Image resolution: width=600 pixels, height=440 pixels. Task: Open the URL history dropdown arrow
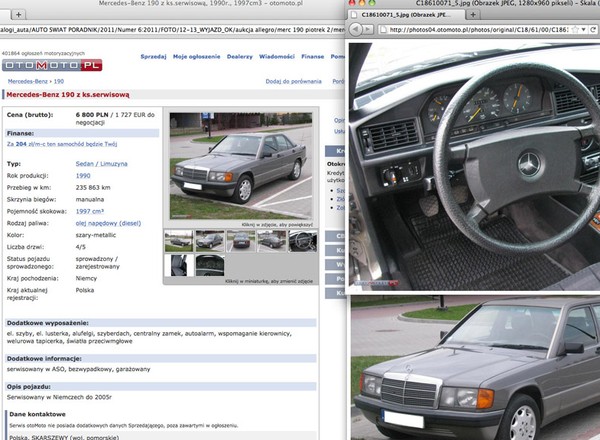(583, 29)
